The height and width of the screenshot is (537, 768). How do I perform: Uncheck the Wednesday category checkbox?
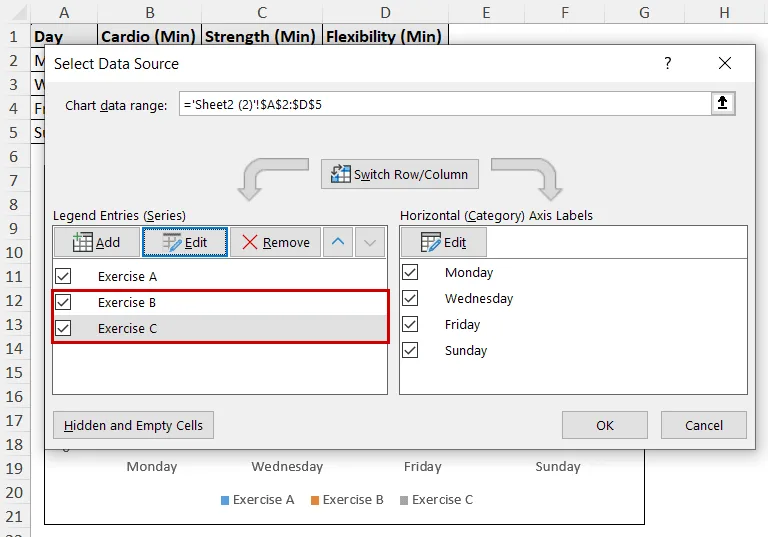coord(410,298)
